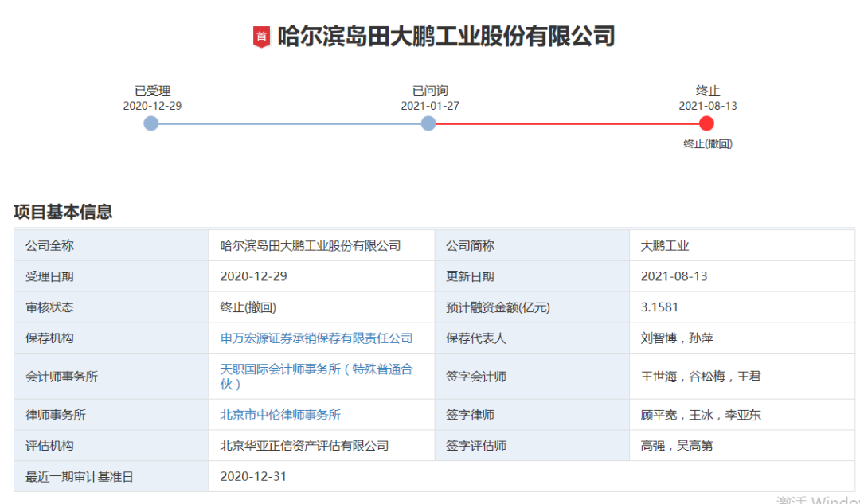
Task: Click the 大鹏工业 value cell
Action: (742, 246)
